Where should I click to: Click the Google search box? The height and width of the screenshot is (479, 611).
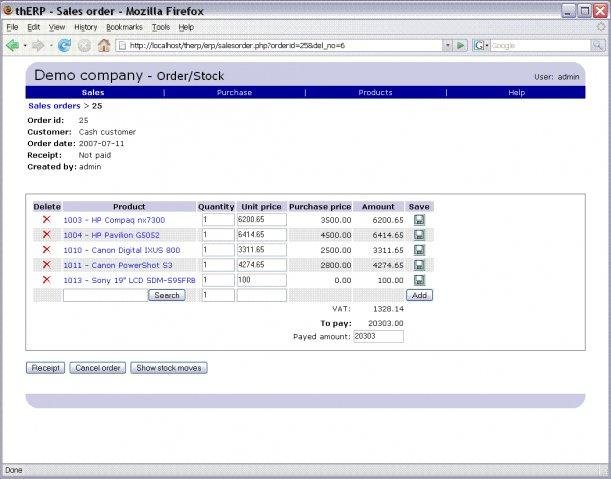point(540,46)
